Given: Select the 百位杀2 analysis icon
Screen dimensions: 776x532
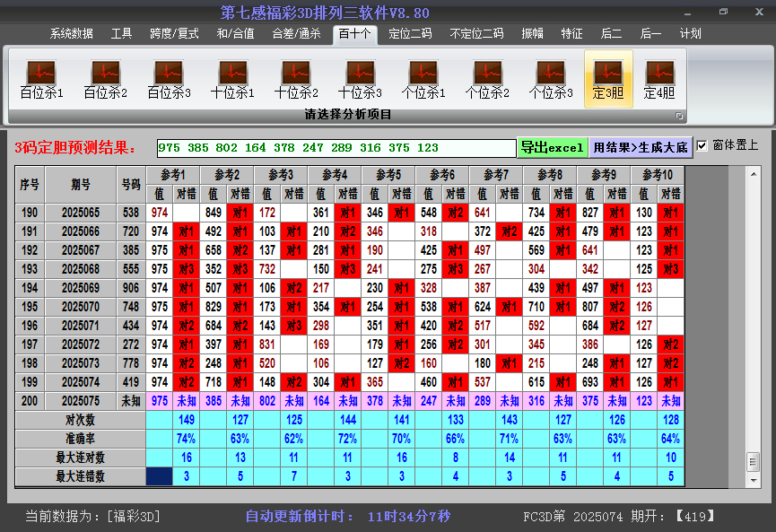Looking at the screenshot, I should click(x=106, y=79).
